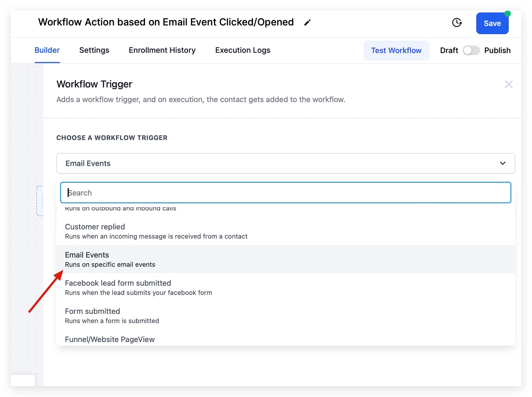Collapse the workflow trigger selection dropdown

503,163
